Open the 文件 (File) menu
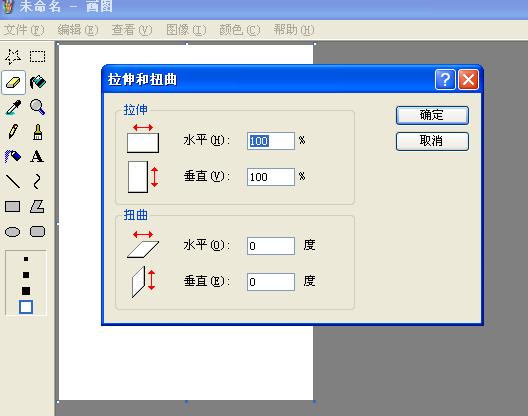The image size is (528, 416). [x=24, y=30]
